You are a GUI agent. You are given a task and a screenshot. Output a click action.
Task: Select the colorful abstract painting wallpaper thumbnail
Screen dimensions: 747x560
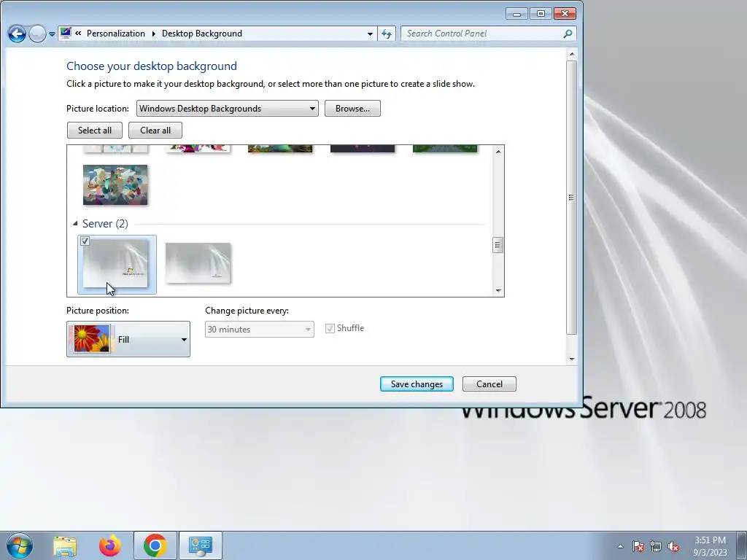pyautogui.click(x=115, y=184)
